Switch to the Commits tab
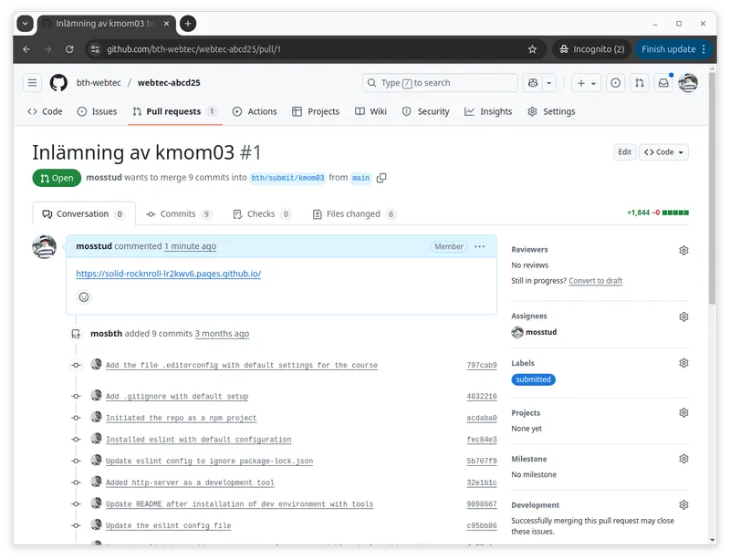The image size is (730, 560). [178, 214]
